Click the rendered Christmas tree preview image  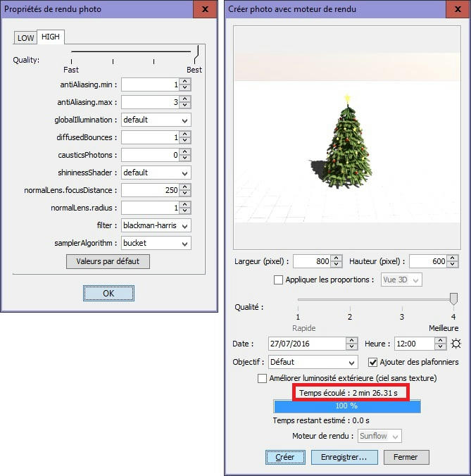347,137
